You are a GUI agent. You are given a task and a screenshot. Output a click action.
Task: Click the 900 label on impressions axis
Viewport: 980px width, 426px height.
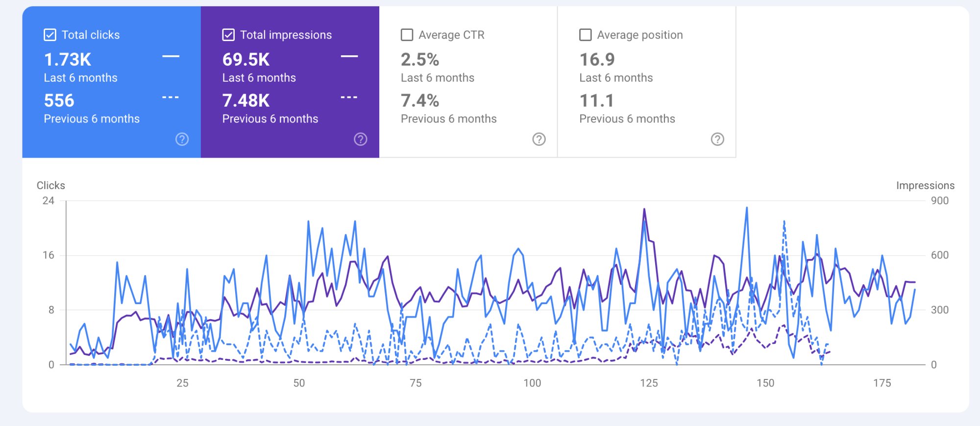[x=939, y=201]
